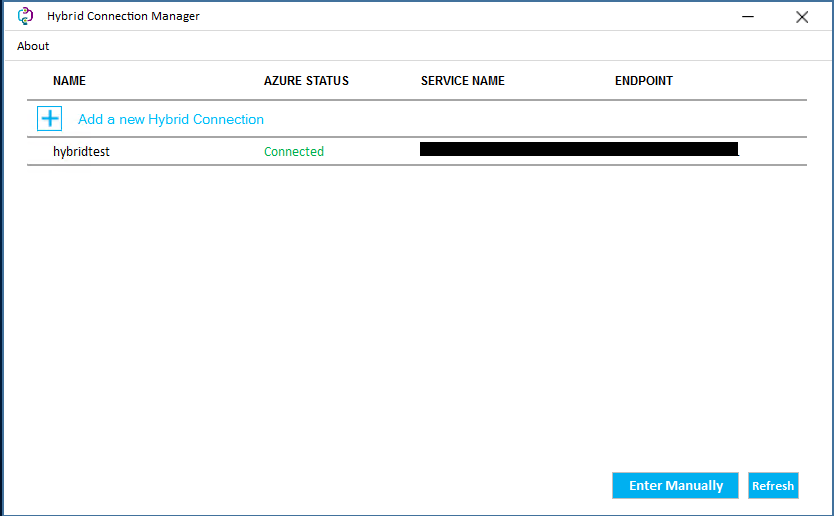834x516 pixels.
Task: Click the NAME column header
Action: [69, 81]
